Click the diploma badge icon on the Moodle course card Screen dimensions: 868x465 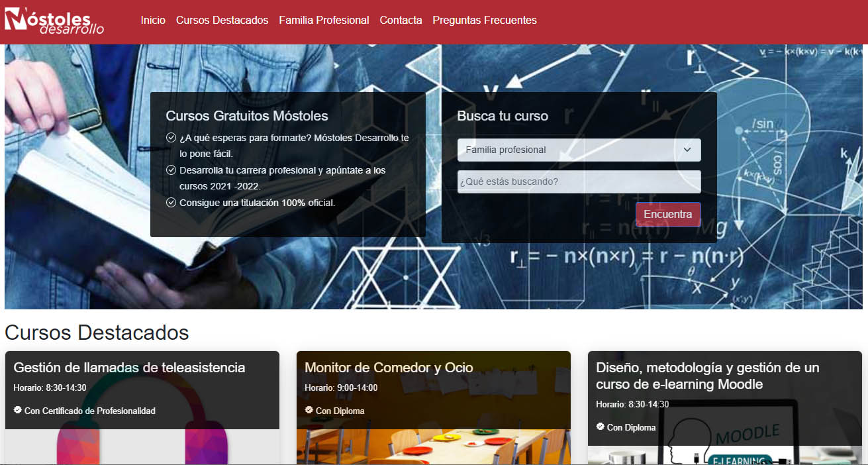[601, 427]
